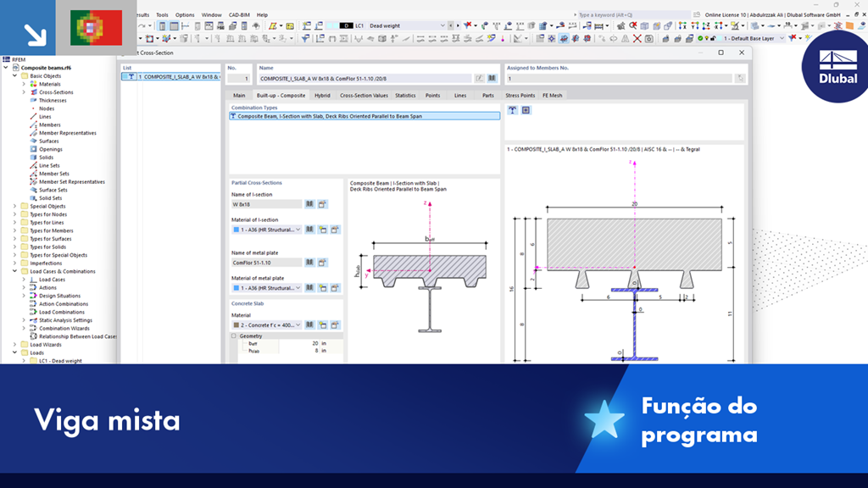The width and height of the screenshot is (868, 488).
Task: Select Thicknesses in the navigator tree
Action: pyautogui.click(x=53, y=101)
